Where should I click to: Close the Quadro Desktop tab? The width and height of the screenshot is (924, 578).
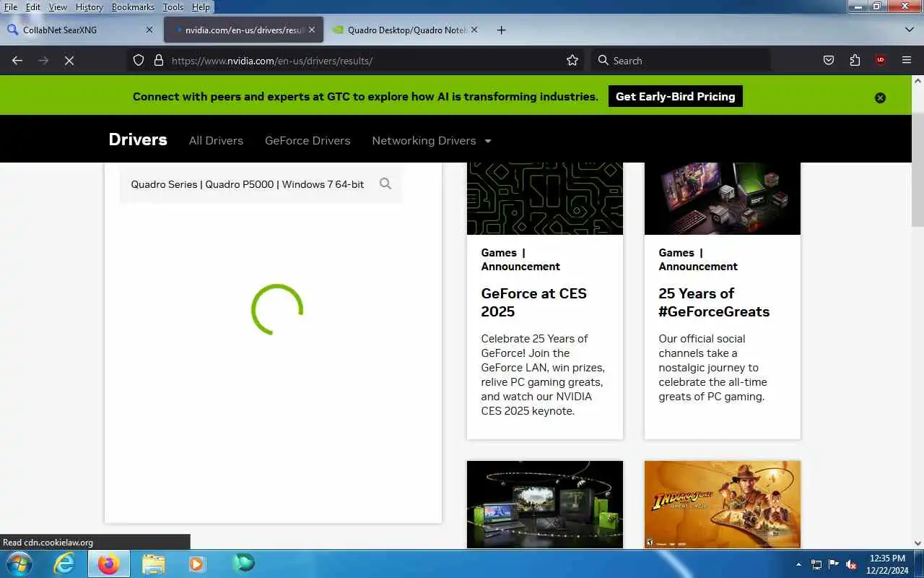click(x=474, y=30)
